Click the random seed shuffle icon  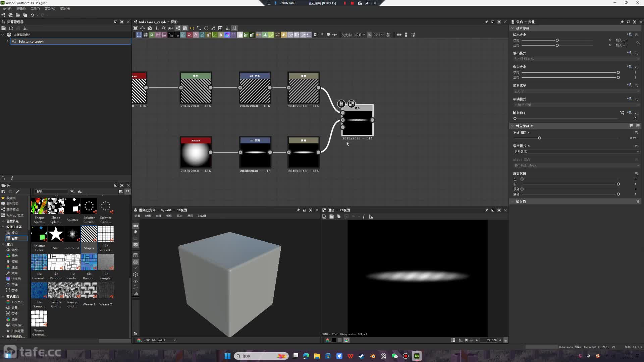(622, 113)
